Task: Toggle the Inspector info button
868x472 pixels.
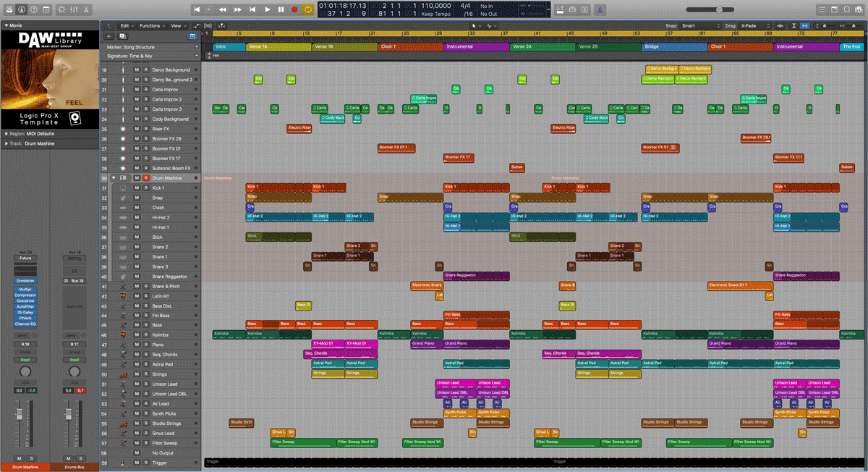Action: click(22, 9)
